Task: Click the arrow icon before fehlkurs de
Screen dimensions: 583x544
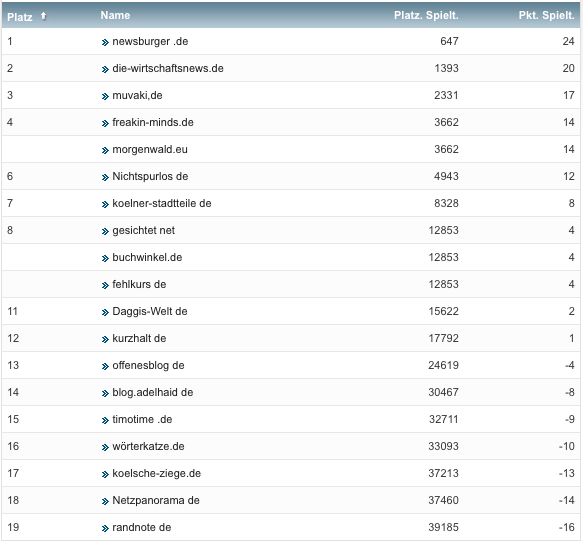Action: [105, 286]
